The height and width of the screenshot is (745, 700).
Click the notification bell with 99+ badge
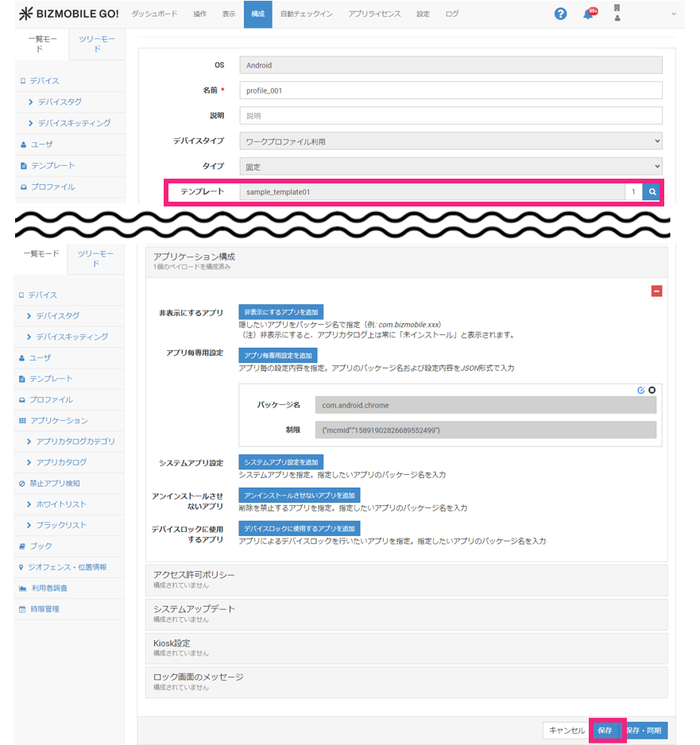(x=589, y=14)
